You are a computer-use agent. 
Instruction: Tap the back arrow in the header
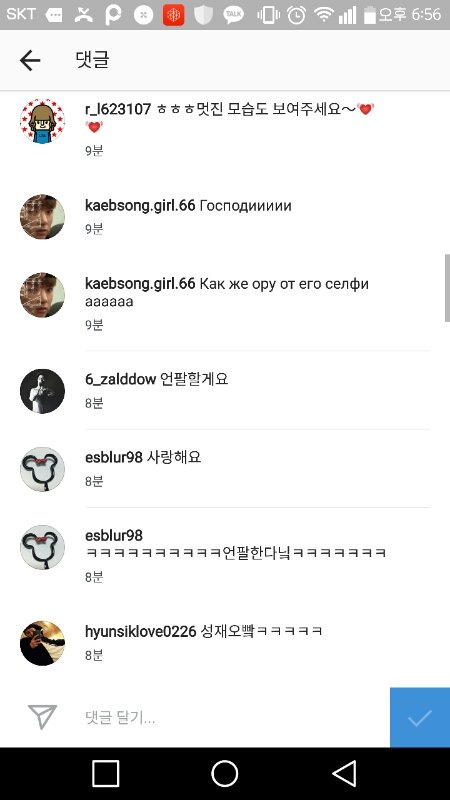click(30, 61)
